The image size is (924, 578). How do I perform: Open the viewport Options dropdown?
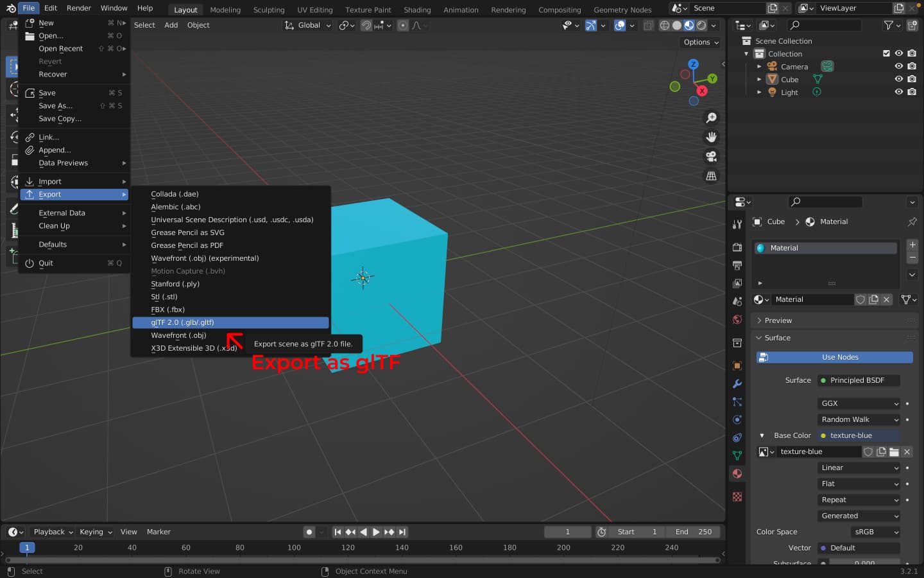click(x=701, y=42)
